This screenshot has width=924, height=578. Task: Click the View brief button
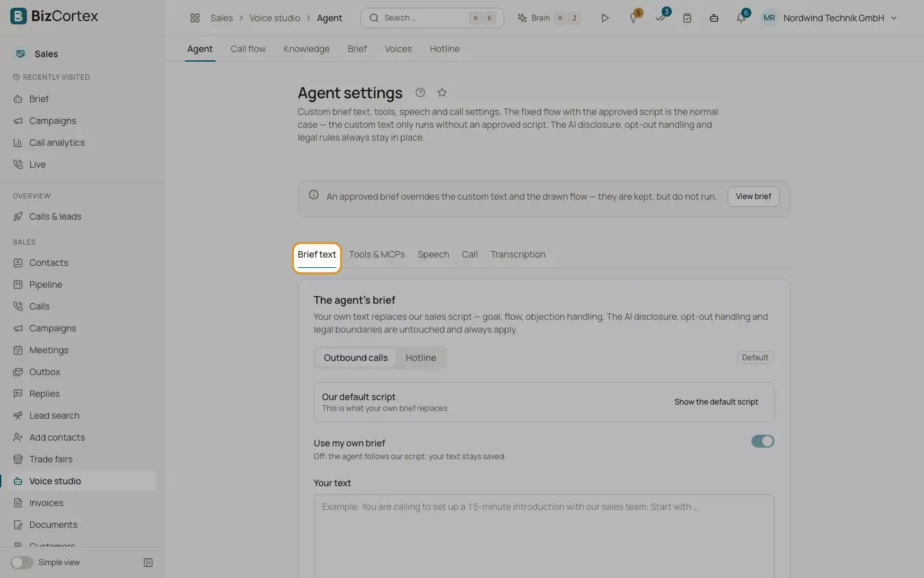tap(753, 197)
